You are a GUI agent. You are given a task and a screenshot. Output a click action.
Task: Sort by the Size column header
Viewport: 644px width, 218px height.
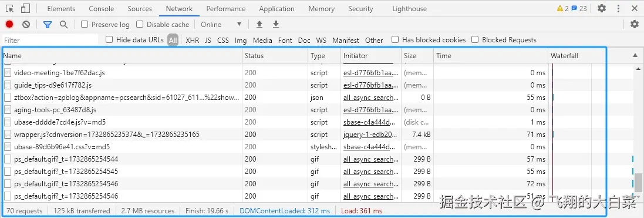417,55
